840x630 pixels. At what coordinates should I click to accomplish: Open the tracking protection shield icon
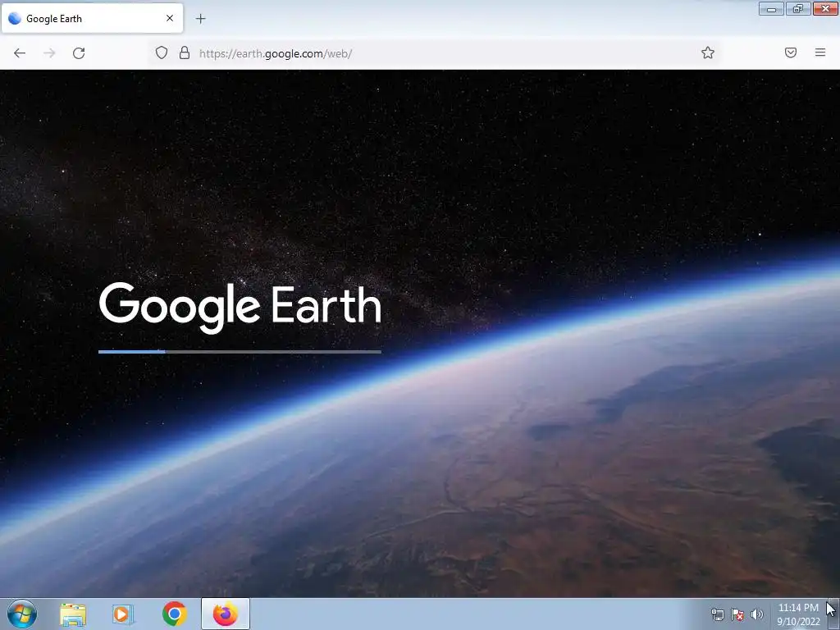coord(162,52)
